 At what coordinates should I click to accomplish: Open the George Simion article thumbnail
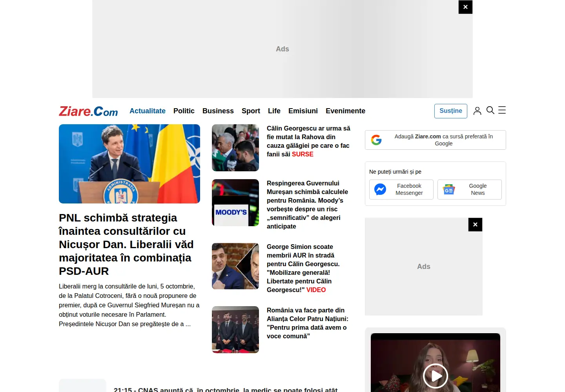(x=235, y=266)
